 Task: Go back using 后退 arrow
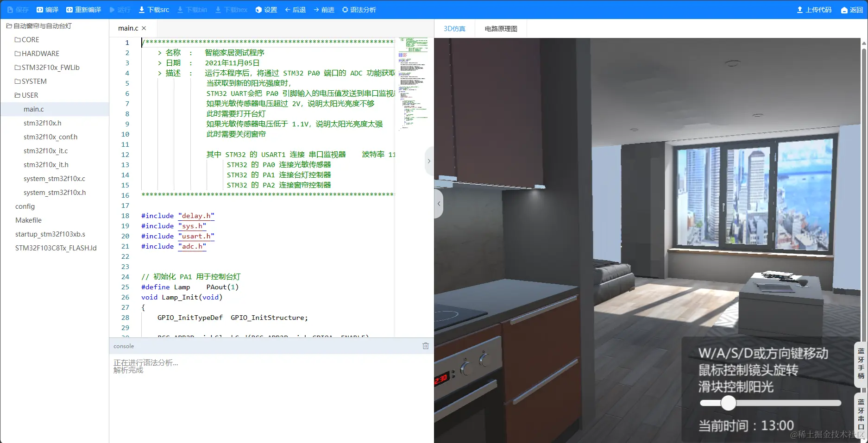coord(295,10)
